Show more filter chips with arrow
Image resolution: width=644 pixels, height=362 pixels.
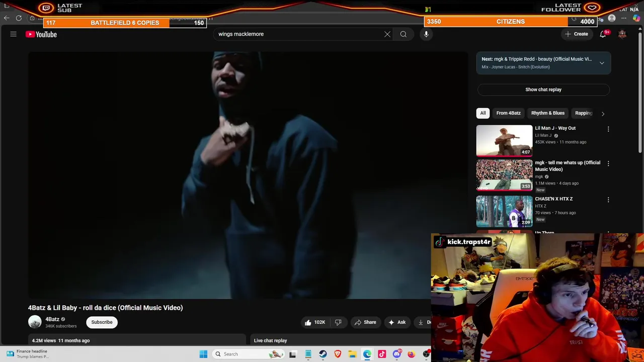point(603,114)
